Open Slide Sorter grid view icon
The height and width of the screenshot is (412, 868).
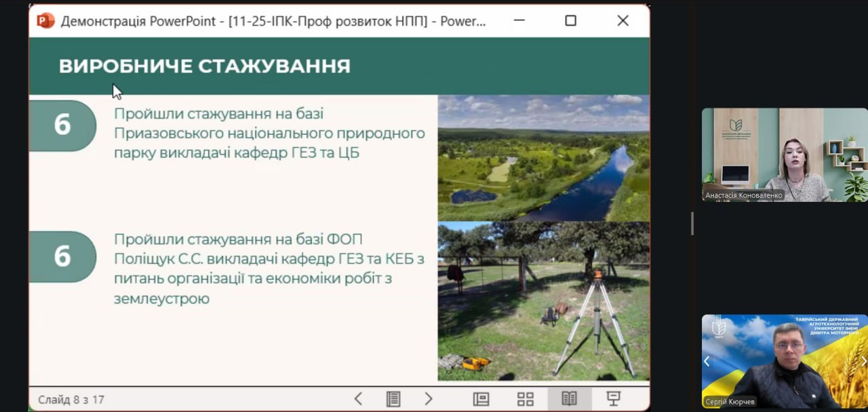526,398
